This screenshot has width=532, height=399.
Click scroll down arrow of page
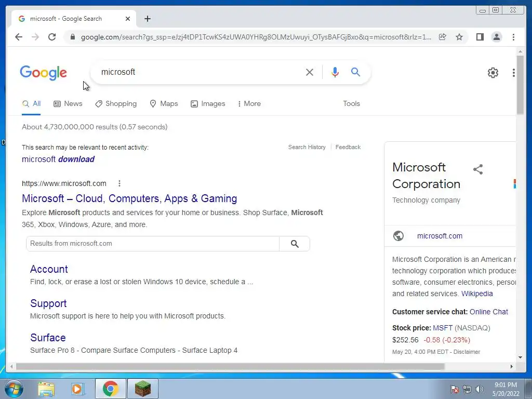coord(520,357)
